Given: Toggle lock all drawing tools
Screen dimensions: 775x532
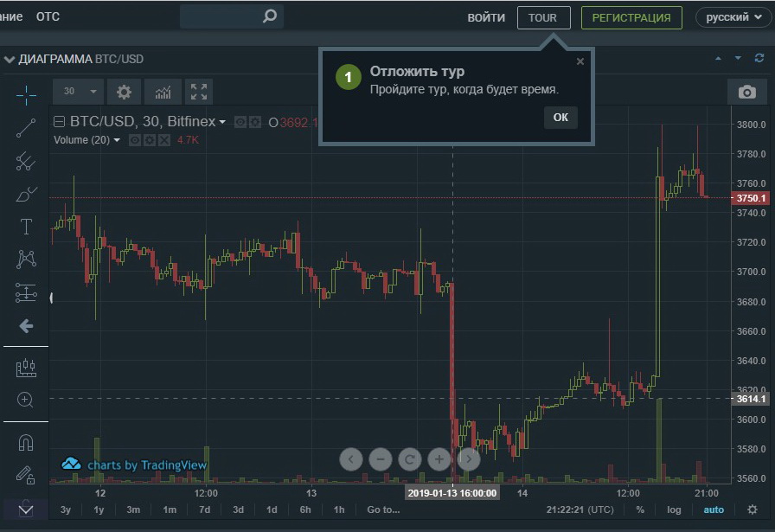Looking at the screenshot, I should pyautogui.click(x=26, y=475).
